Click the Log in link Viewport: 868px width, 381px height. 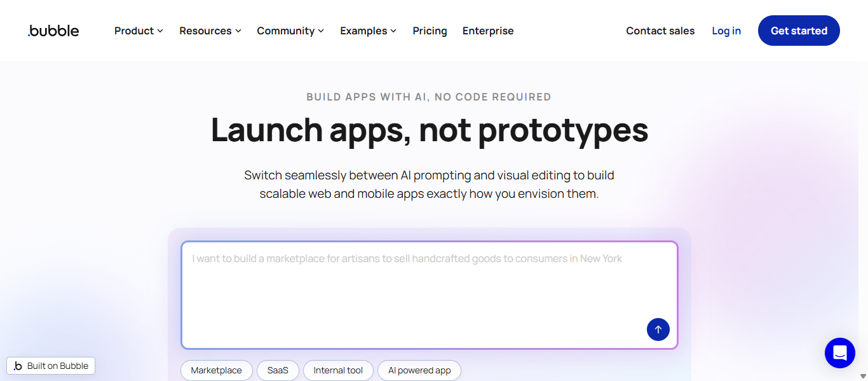[726, 31]
